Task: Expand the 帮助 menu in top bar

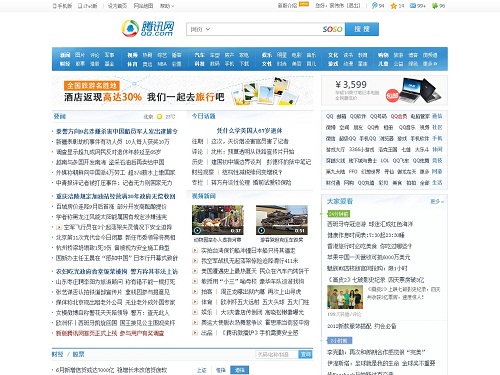Action: [167, 6]
